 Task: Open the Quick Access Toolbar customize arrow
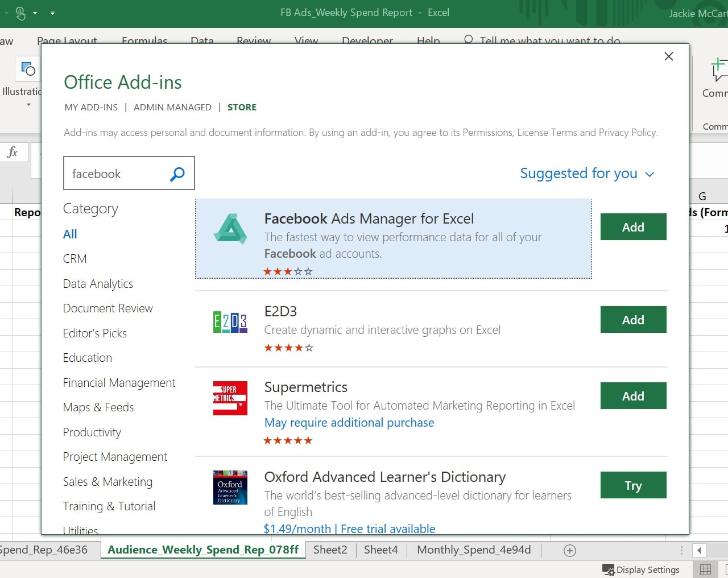tap(52, 13)
